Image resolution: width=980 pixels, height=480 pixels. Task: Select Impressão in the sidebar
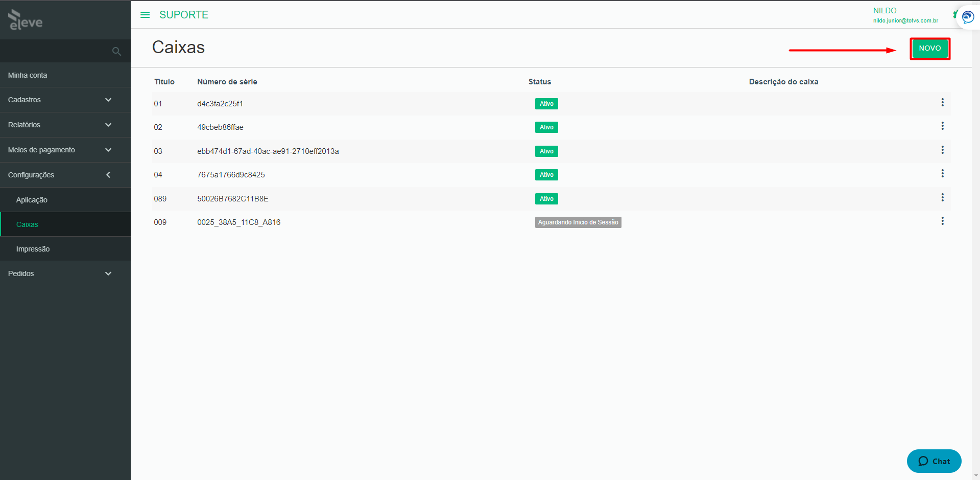coord(65,249)
